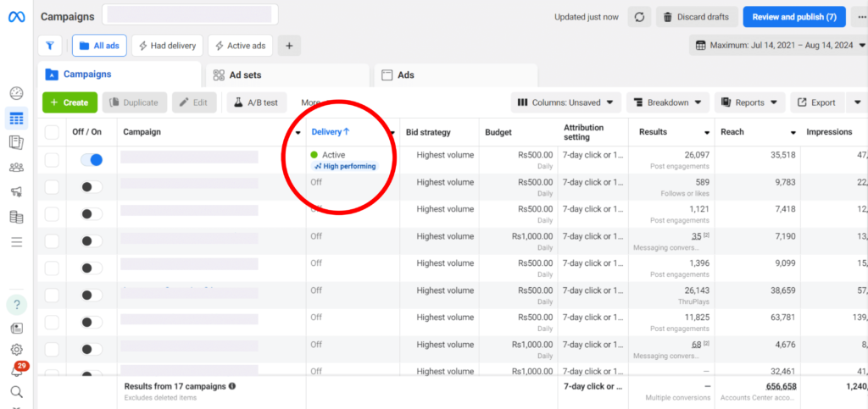Switch to the Ad sets tab

click(284, 75)
